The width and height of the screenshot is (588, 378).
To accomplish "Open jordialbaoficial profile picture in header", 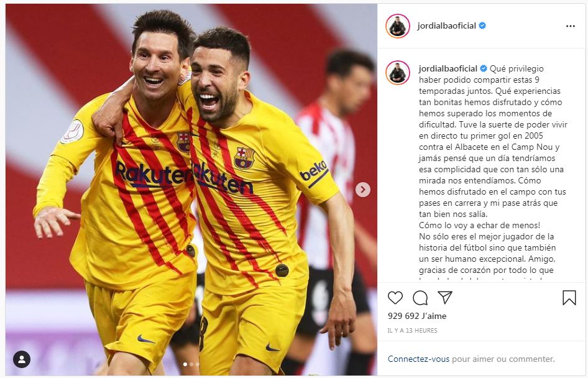I will 398,26.
